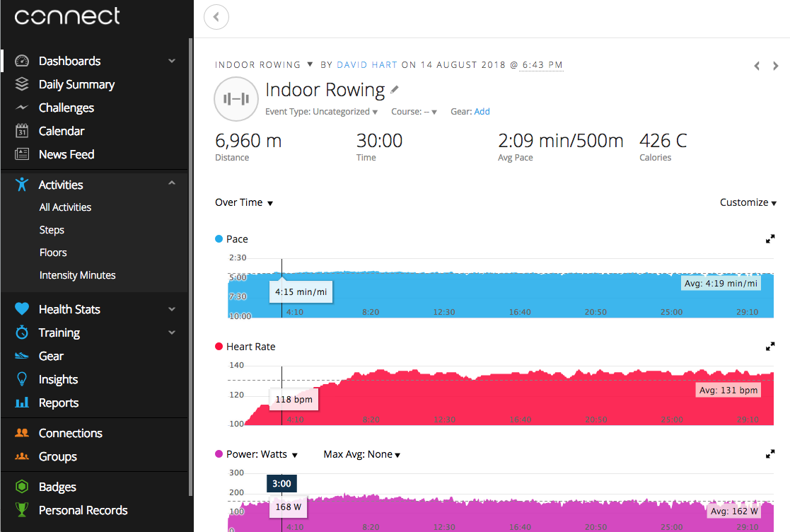The height and width of the screenshot is (532, 790).
Task: Click the circular back arrow button
Action: (216, 17)
